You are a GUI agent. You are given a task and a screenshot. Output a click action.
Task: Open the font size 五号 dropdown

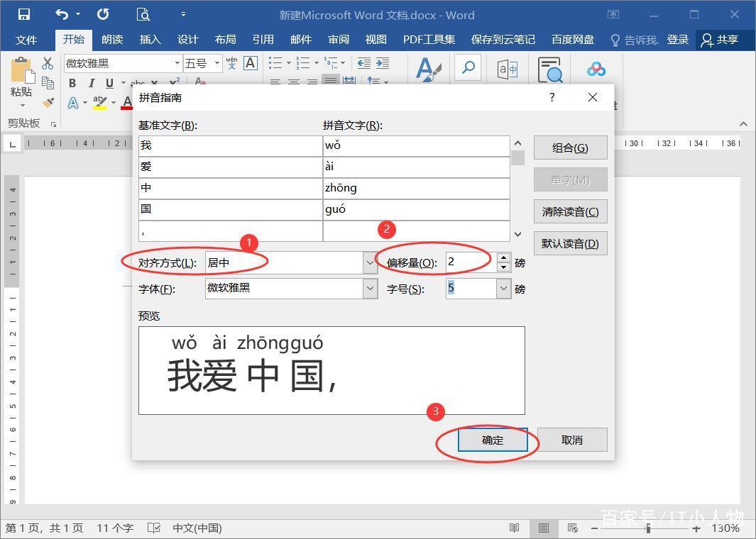217,63
